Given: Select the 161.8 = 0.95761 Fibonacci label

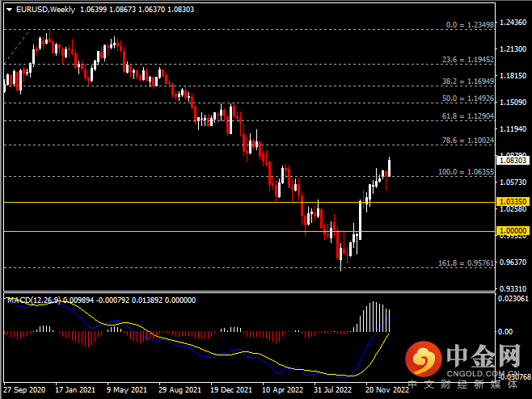Looking at the screenshot, I should (x=467, y=263).
